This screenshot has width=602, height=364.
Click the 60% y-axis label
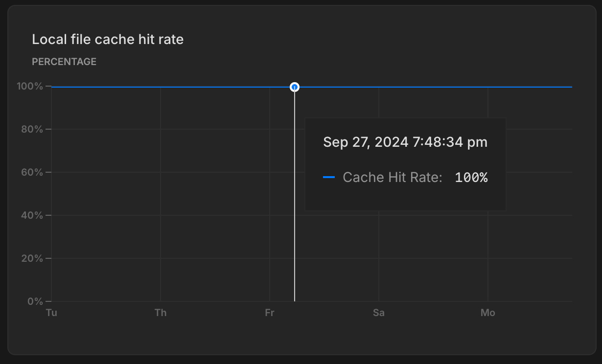(x=32, y=172)
